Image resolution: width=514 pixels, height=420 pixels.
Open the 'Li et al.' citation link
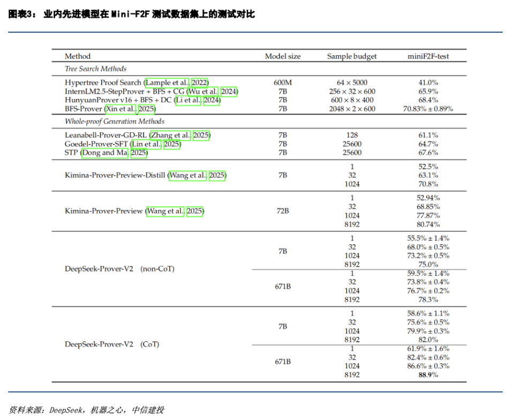click(188, 100)
